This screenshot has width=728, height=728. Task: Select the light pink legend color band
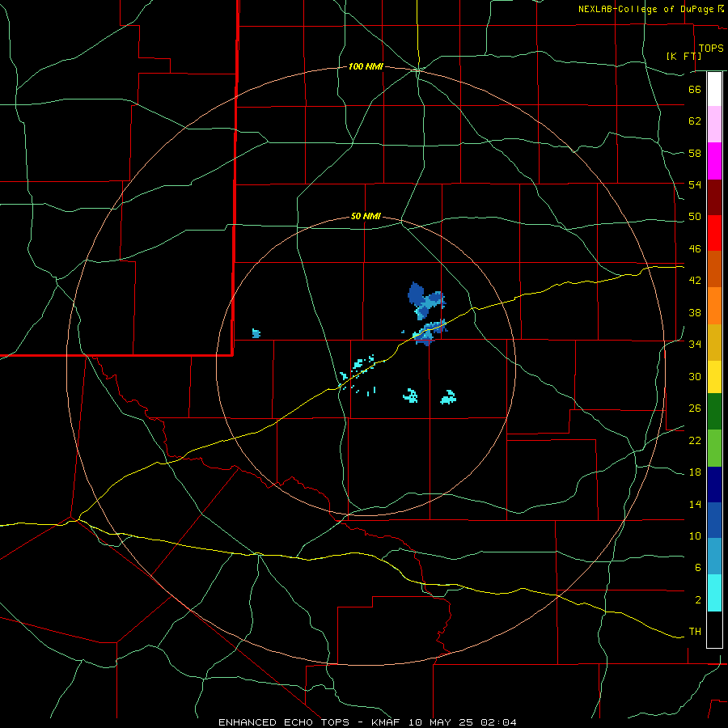click(714, 124)
